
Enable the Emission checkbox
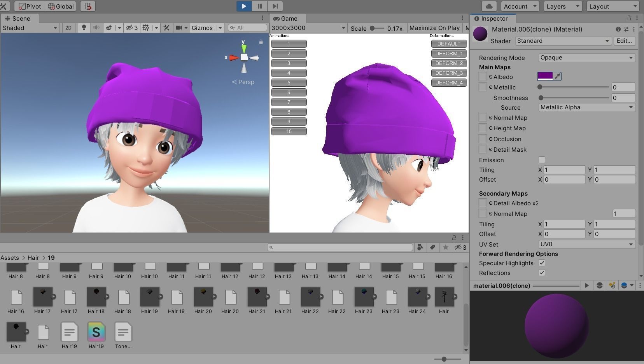point(542,160)
